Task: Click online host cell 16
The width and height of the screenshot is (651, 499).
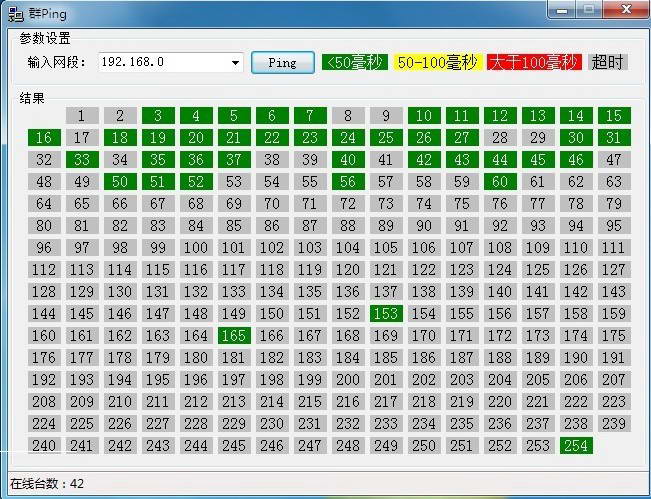Action: 44,138
